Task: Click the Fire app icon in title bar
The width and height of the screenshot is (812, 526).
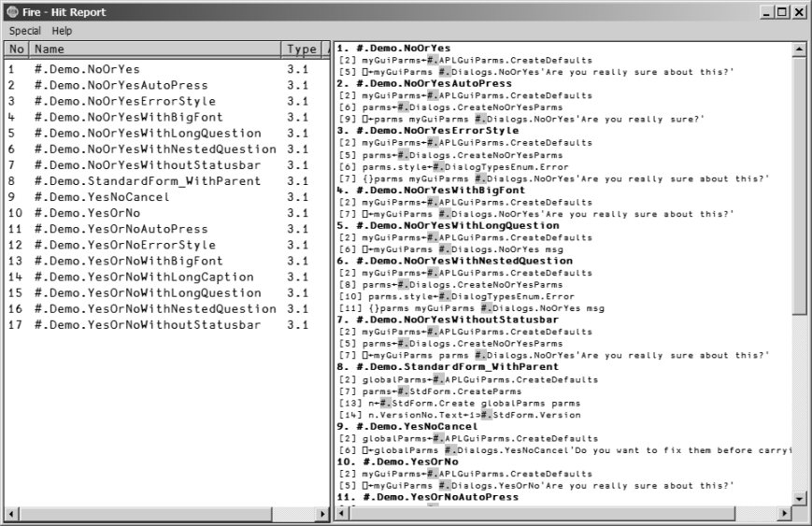Action: pyautogui.click(x=12, y=12)
